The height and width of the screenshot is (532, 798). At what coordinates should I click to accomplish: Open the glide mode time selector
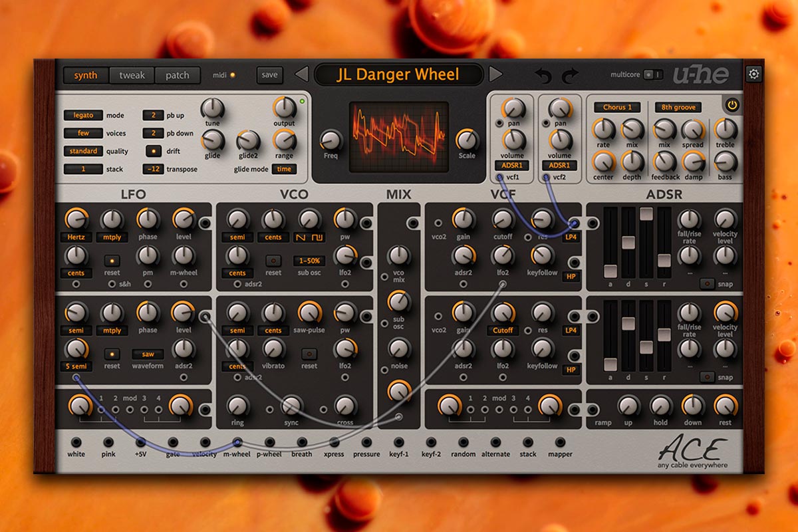[x=283, y=169]
